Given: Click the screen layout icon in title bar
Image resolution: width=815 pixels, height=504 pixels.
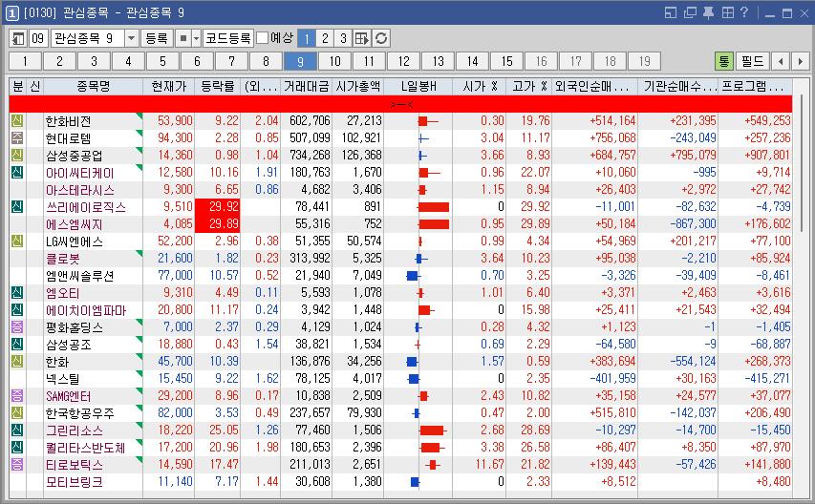Looking at the screenshot, I should coord(671,12).
